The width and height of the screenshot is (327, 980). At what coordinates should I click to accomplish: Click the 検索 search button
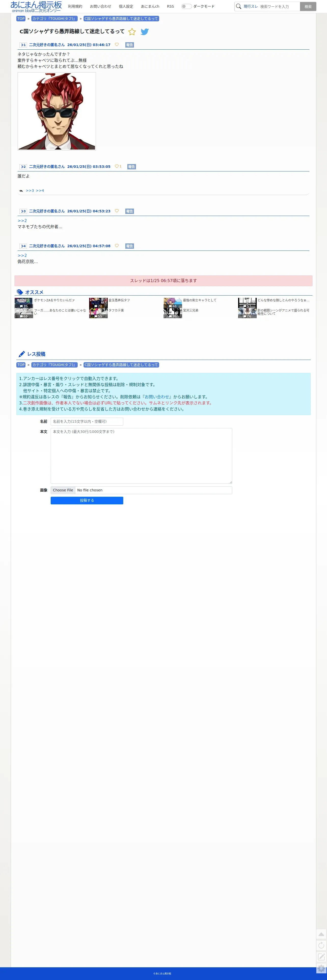click(308, 6)
